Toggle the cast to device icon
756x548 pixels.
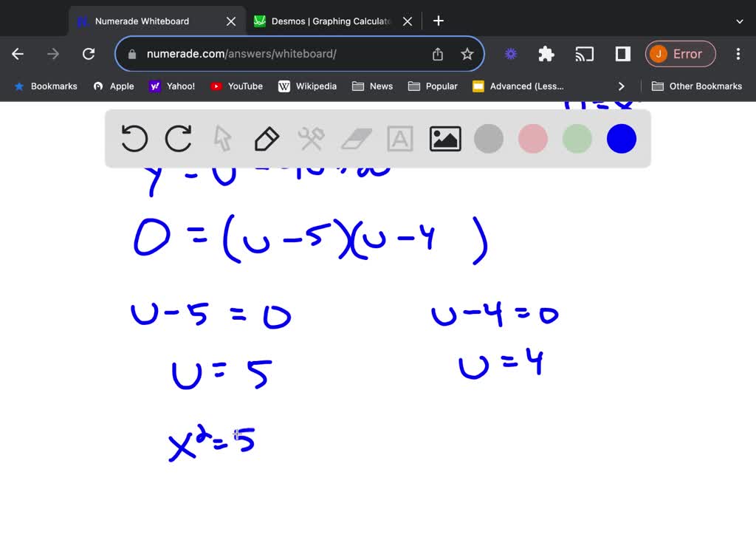(585, 53)
